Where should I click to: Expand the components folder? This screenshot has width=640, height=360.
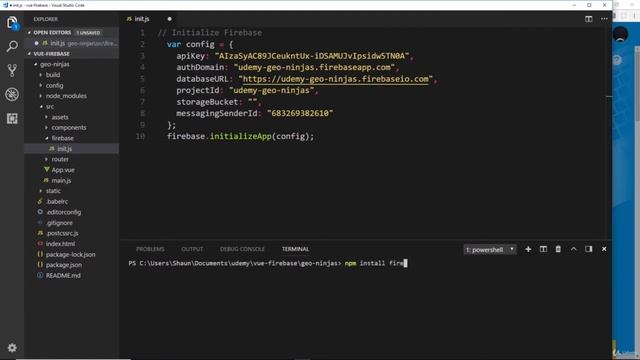tap(47, 127)
